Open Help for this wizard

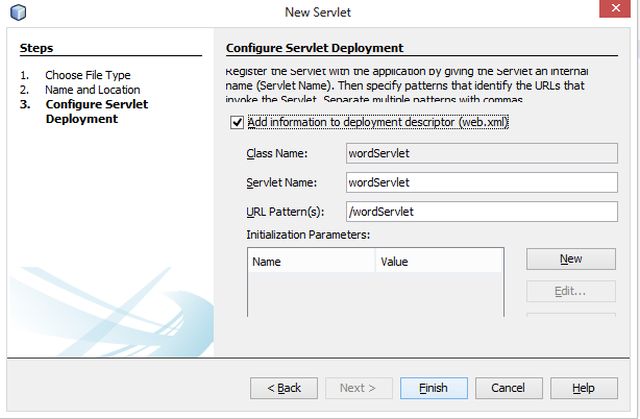click(x=583, y=388)
